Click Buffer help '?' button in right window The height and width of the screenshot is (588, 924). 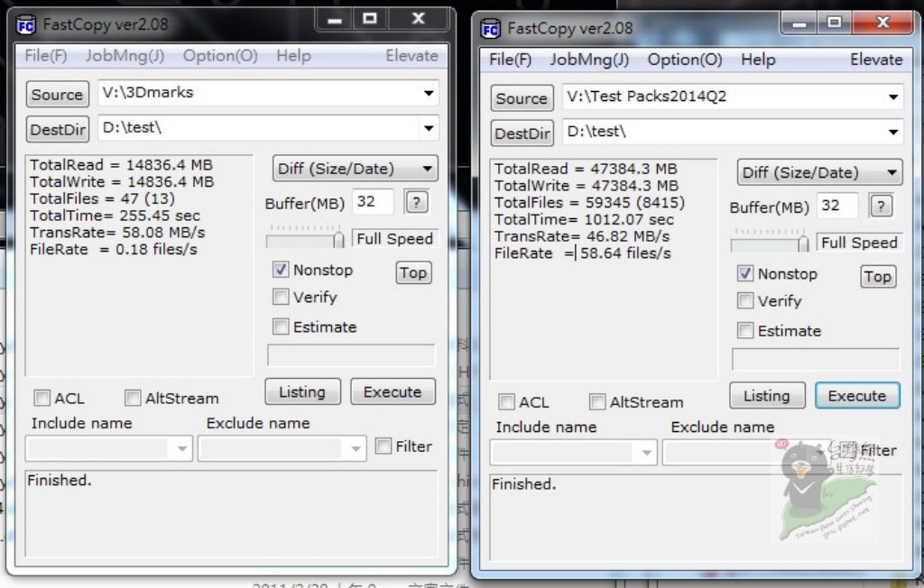(881, 207)
